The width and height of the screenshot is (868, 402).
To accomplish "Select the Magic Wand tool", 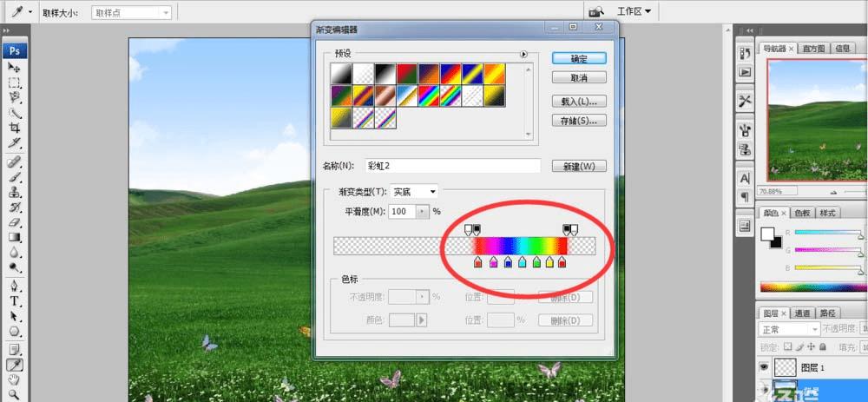I will [x=15, y=113].
